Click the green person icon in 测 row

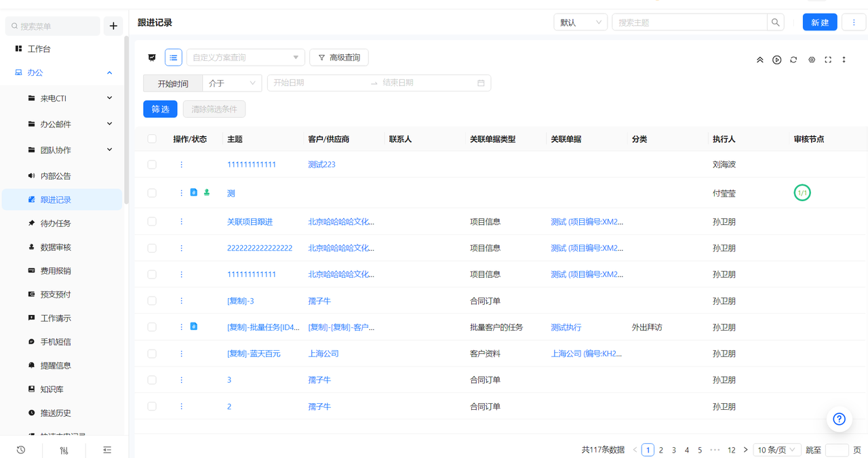point(207,193)
